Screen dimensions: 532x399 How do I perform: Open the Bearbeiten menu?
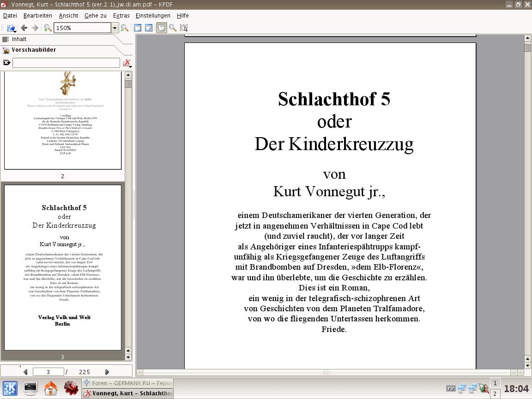point(38,16)
